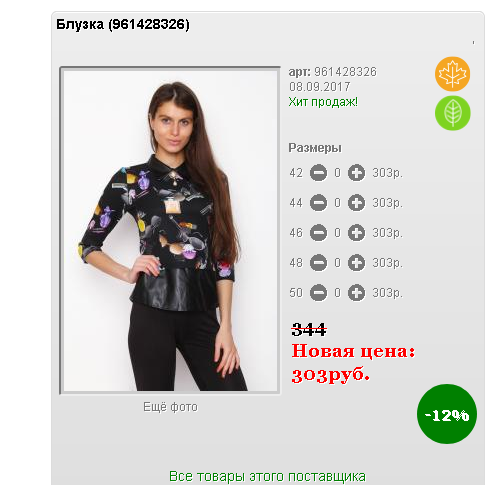The height and width of the screenshot is (485, 503).
Task: Click the 'Новая цена: 303руб.' text
Action: click(353, 363)
